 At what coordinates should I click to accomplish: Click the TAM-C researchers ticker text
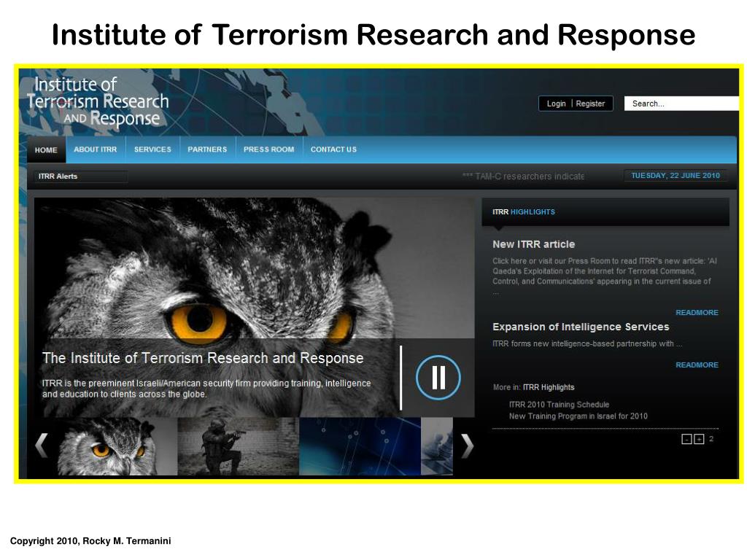[523, 176]
